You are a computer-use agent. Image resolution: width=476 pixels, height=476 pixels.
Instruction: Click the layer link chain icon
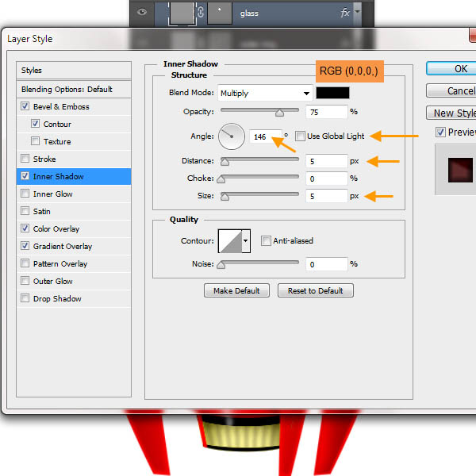click(202, 13)
